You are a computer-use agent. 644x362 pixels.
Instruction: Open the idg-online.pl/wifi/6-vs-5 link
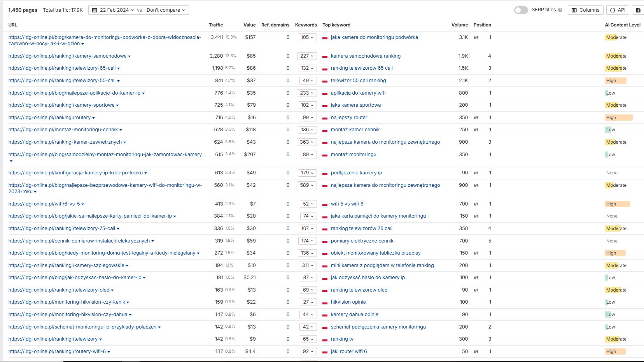(44, 204)
